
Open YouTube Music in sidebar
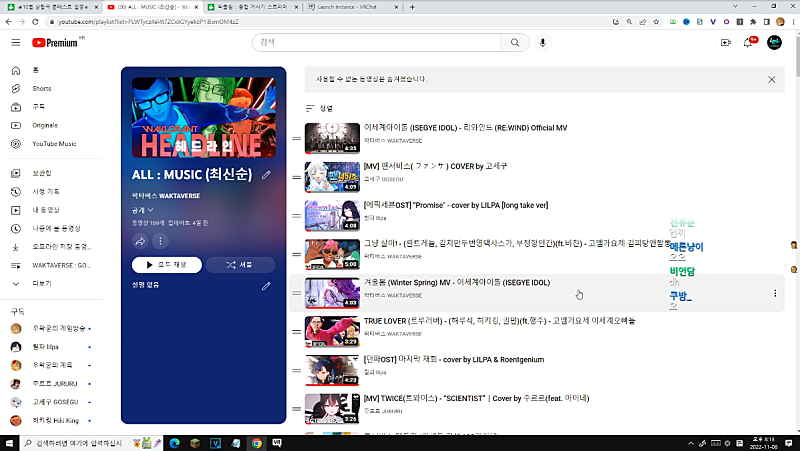click(x=54, y=144)
